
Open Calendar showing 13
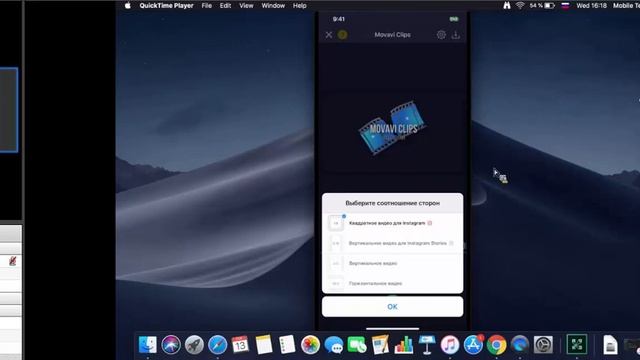pyautogui.click(x=240, y=345)
